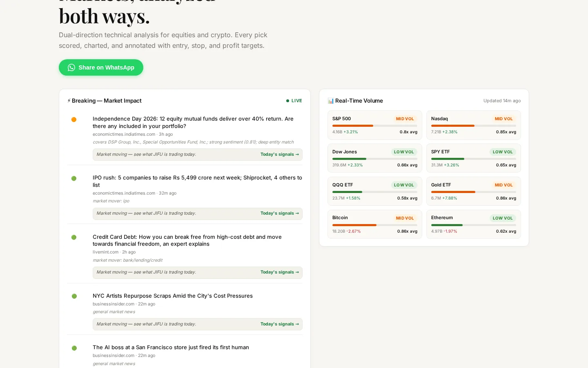
Task: Click the "0.65x avg" value on SPY ETF
Action: [506, 165]
